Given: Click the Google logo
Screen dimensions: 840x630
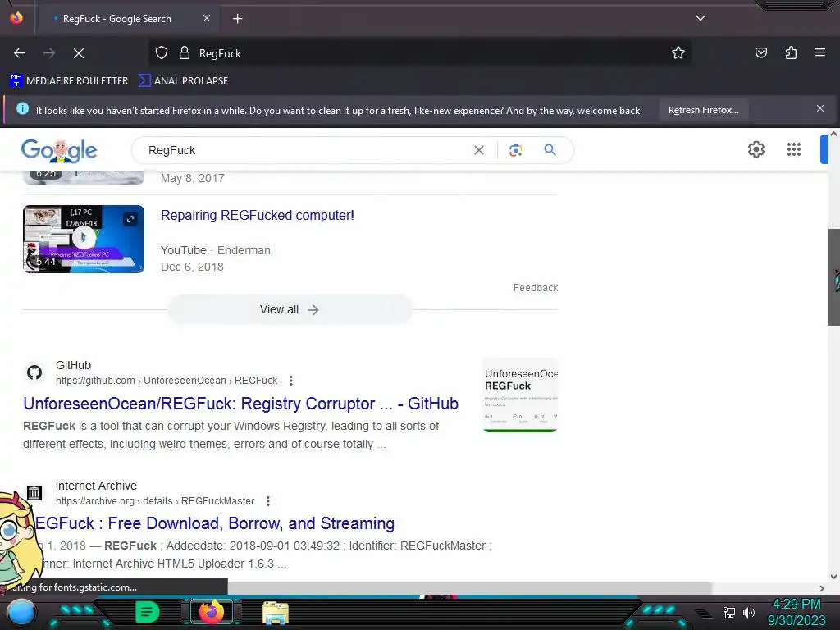Looking at the screenshot, I should click(59, 150).
